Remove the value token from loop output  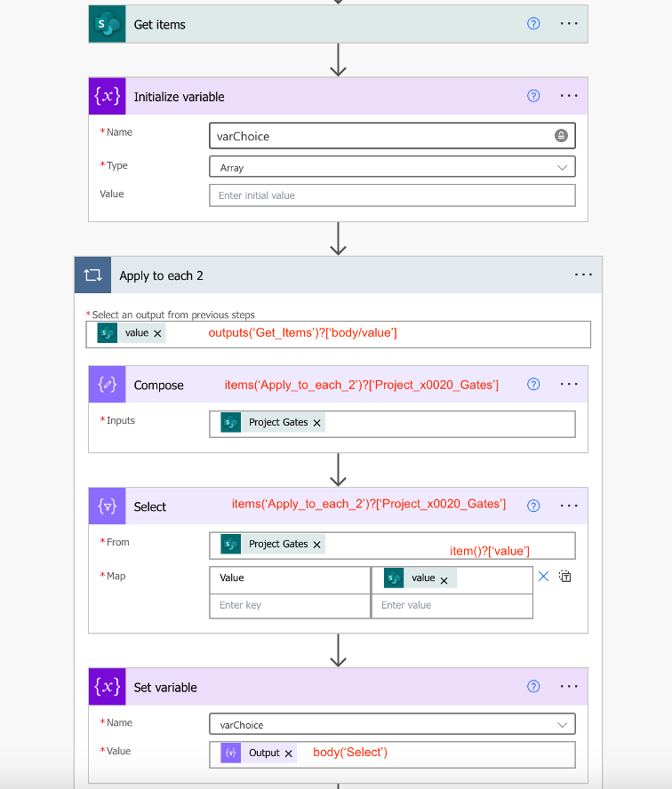pyautogui.click(x=157, y=333)
